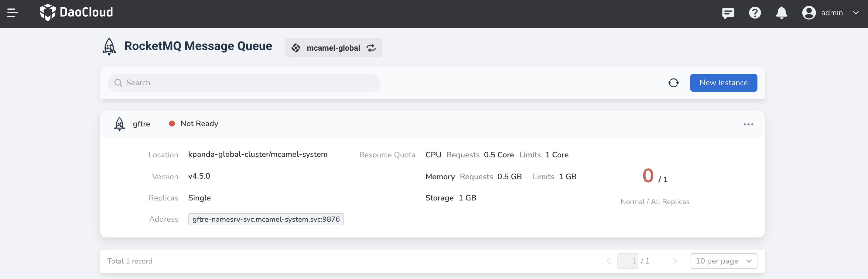Click the admin avatar icon
The width and height of the screenshot is (868, 279).
pos(809,13)
